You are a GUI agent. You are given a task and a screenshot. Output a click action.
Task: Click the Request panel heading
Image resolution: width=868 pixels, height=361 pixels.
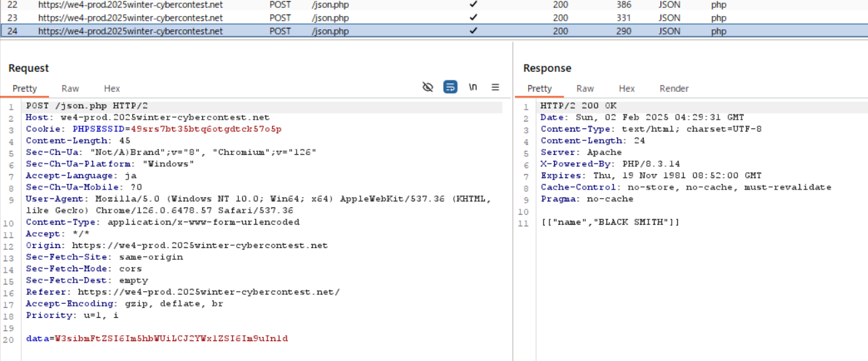point(29,68)
